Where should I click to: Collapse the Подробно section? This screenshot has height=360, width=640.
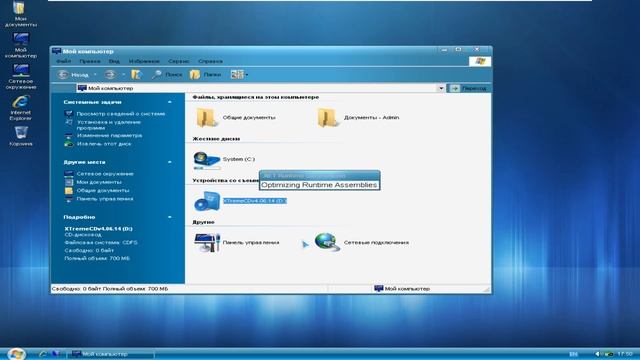[170, 217]
